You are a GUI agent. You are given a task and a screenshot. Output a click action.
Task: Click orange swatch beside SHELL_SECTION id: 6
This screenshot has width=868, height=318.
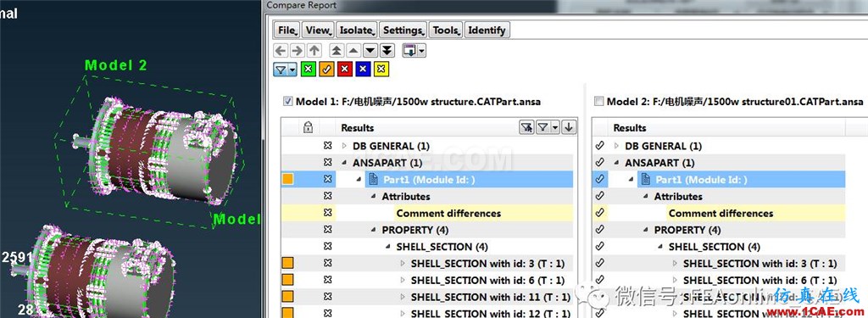click(x=288, y=281)
